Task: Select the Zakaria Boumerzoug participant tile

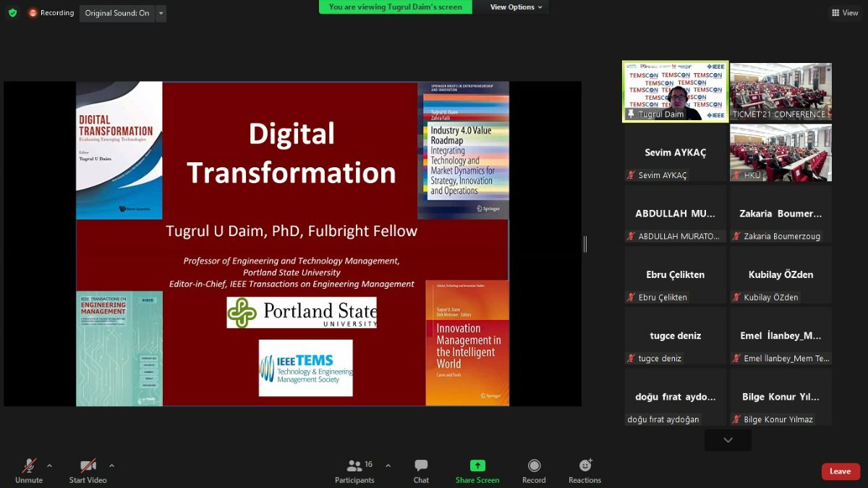Action: (780, 214)
